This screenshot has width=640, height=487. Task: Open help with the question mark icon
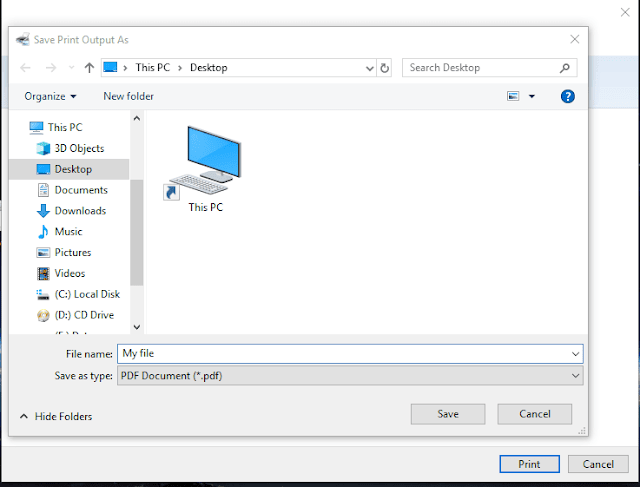568,97
